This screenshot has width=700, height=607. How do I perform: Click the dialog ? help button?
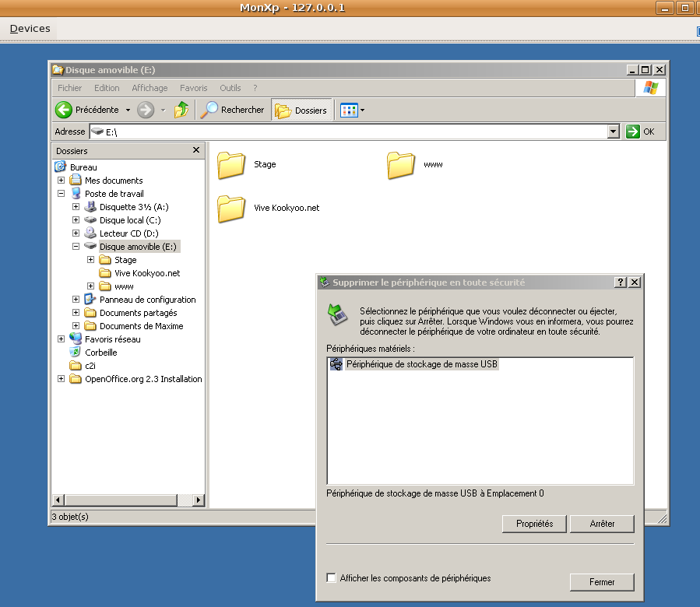tap(620, 282)
